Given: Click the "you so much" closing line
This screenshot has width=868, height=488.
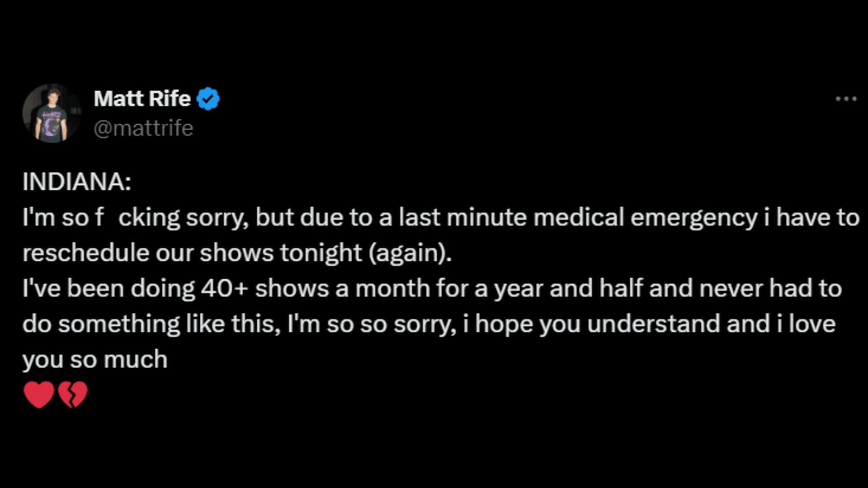Looking at the screenshot, I should (95, 360).
